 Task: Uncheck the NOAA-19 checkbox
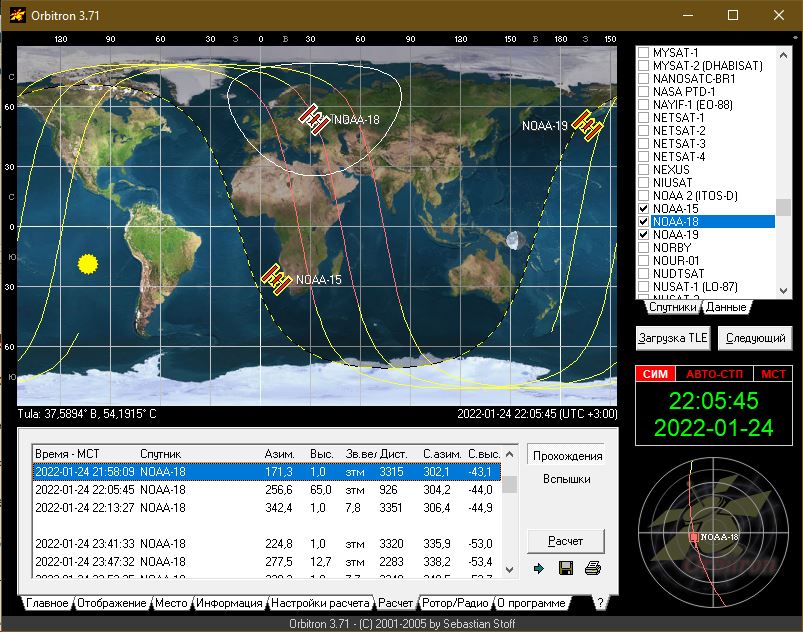(x=644, y=235)
